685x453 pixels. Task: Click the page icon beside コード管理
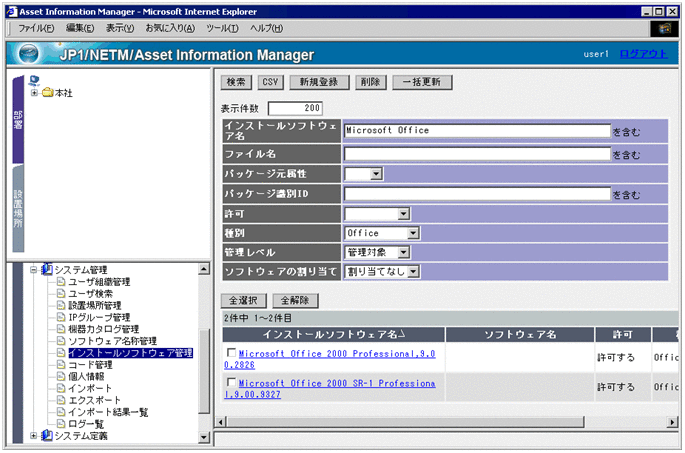click(x=61, y=364)
